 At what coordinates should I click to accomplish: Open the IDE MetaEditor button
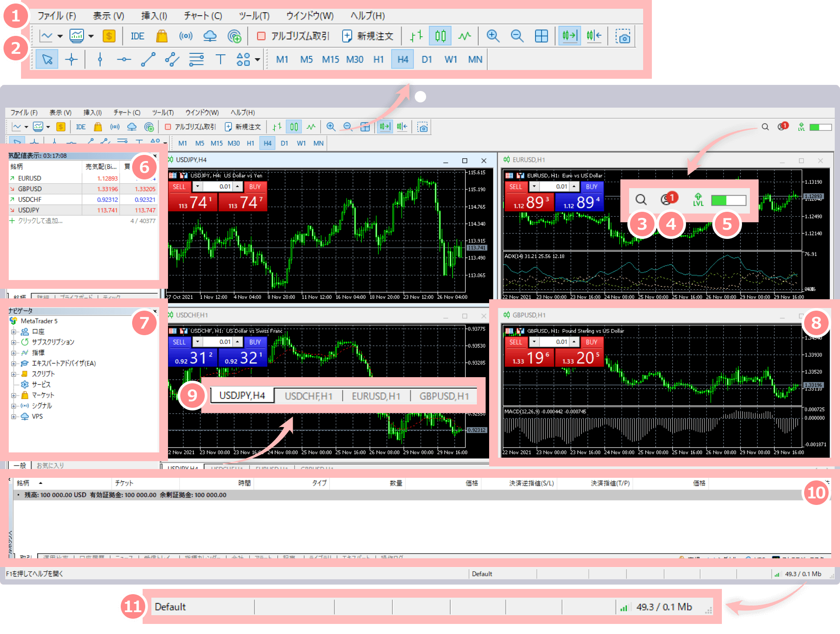click(x=137, y=36)
